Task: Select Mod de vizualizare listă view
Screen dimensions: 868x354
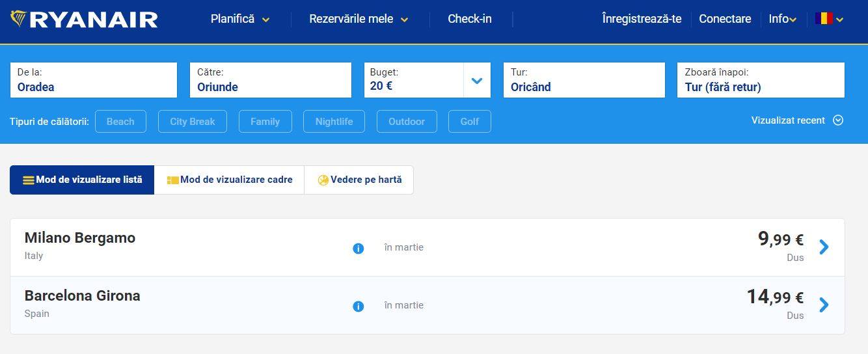Action: point(82,180)
